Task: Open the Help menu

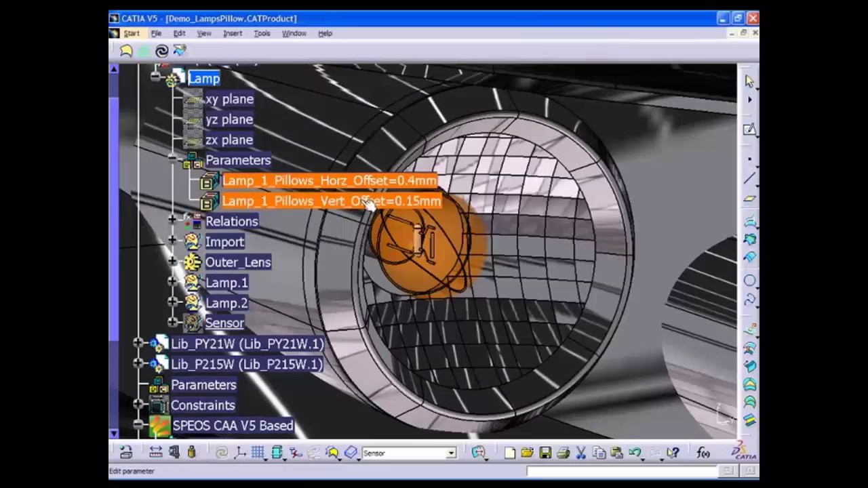Action: point(325,33)
